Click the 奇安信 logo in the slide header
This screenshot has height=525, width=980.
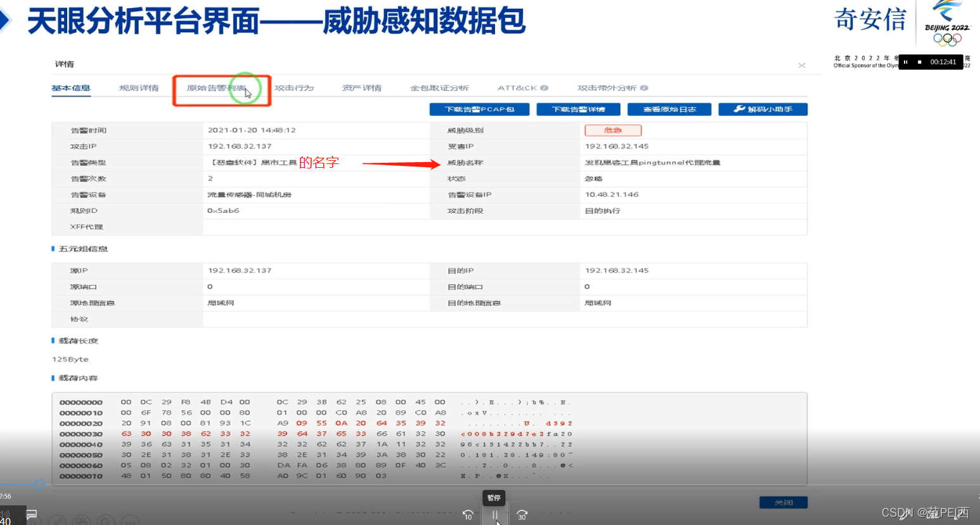[x=870, y=19]
